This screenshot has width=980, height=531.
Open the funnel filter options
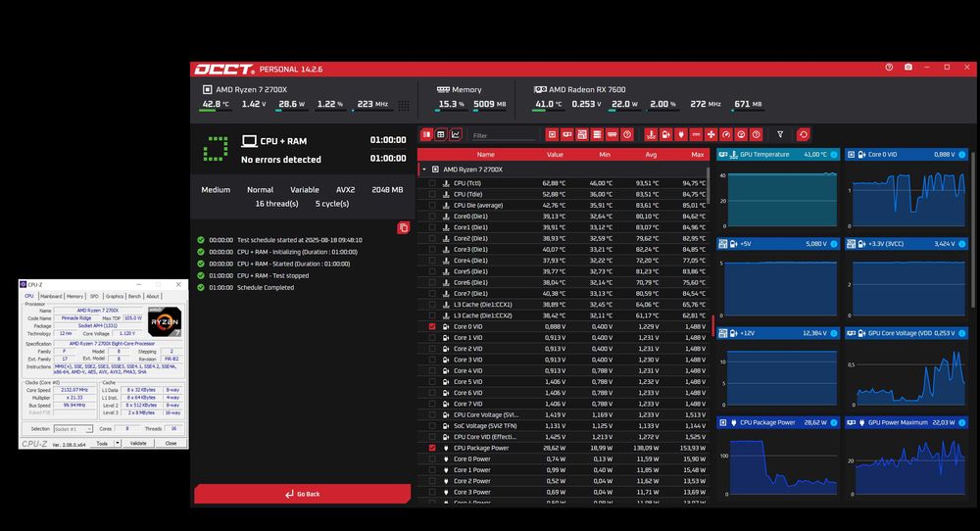point(780,134)
